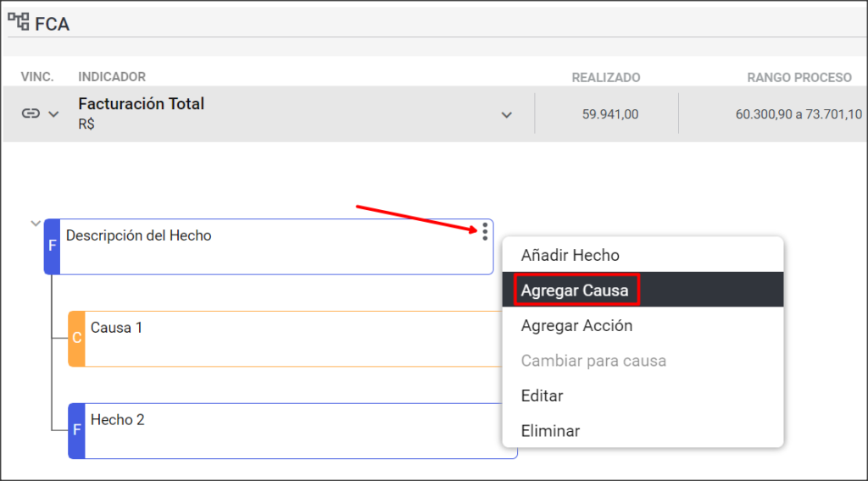868x481 pixels.
Task: Open the Facturación Total indicator dropdown chevron
Action: pos(507,115)
